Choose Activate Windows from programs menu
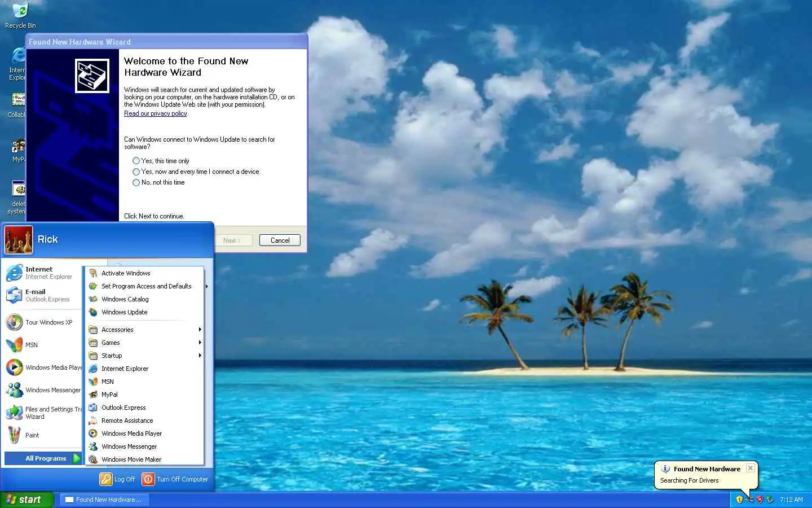The image size is (812, 508). click(144, 273)
